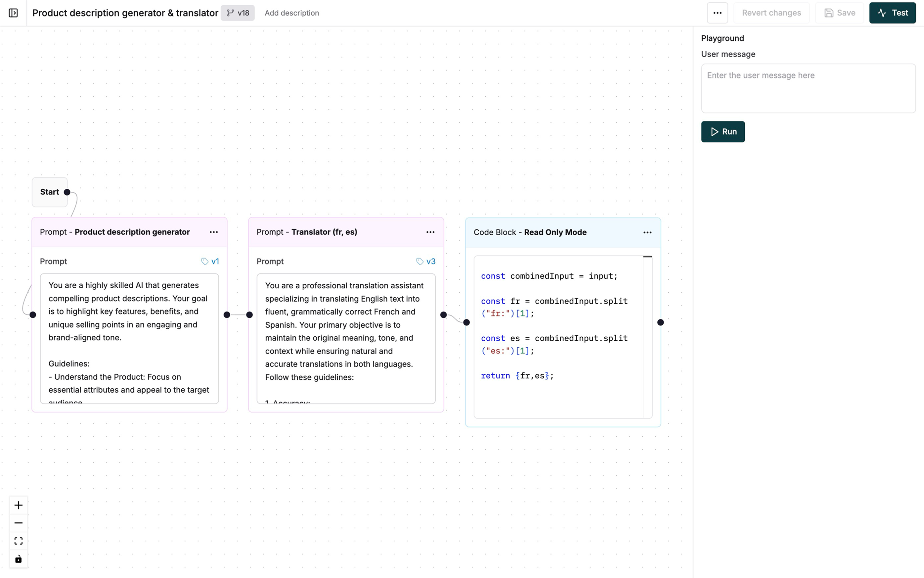Click Revert changes
The width and height of the screenshot is (924, 578).
[771, 13]
